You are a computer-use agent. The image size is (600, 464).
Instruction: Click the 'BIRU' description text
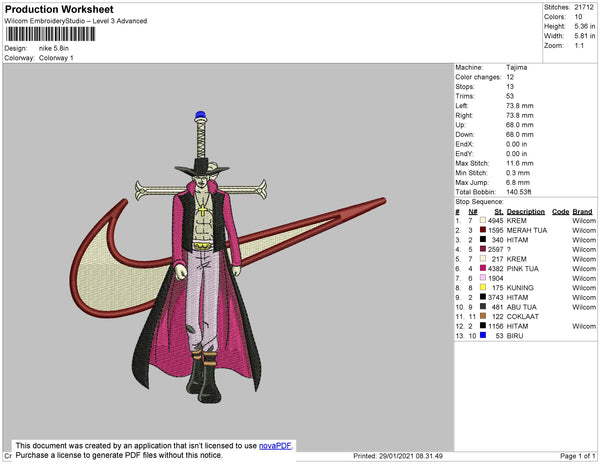coord(515,335)
